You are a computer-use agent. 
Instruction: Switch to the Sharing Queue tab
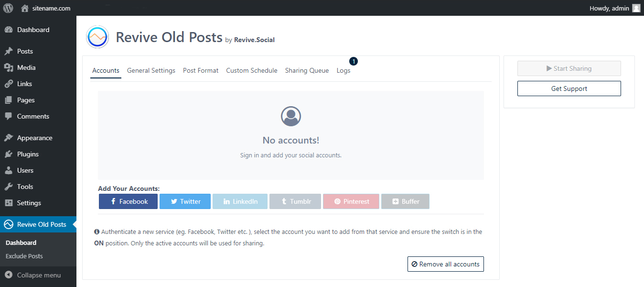[x=307, y=70]
